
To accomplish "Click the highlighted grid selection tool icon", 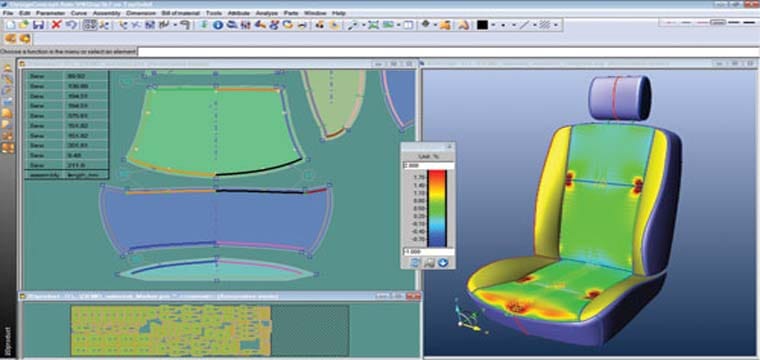I will point(90,25).
